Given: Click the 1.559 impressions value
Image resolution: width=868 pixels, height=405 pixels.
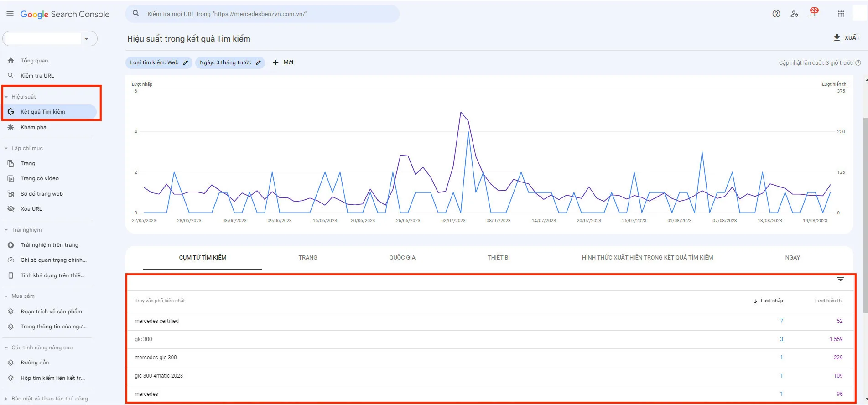Looking at the screenshot, I should tap(836, 339).
